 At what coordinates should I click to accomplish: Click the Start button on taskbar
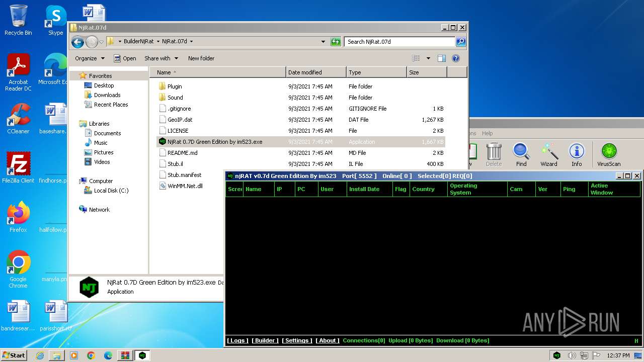pyautogui.click(x=14, y=355)
